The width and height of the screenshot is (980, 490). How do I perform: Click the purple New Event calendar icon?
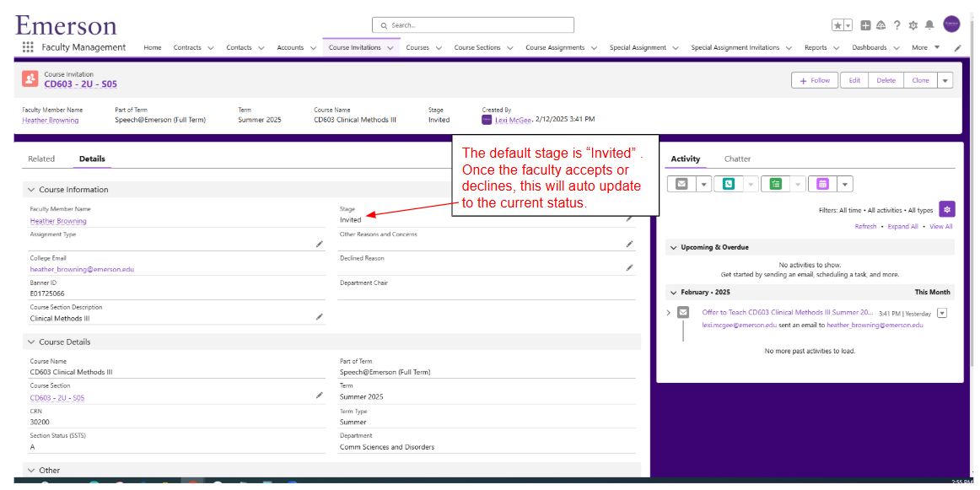[x=822, y=184]
